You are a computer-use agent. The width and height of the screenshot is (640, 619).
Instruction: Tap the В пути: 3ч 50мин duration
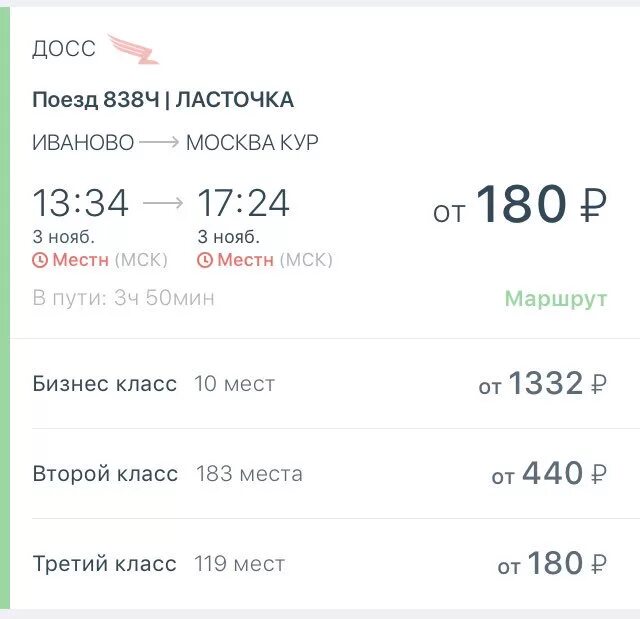pyautogui.click(x=123, y=297)
